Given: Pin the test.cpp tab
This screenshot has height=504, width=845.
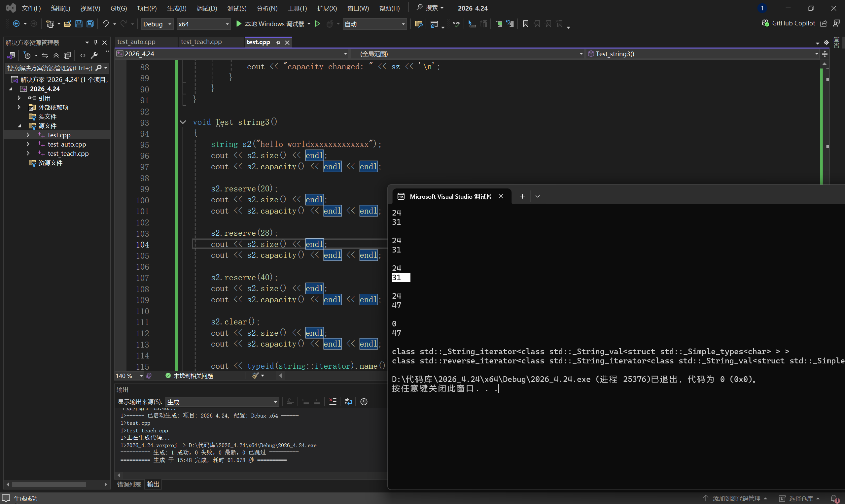Looking at the screenshot, I should pos(278,43).
